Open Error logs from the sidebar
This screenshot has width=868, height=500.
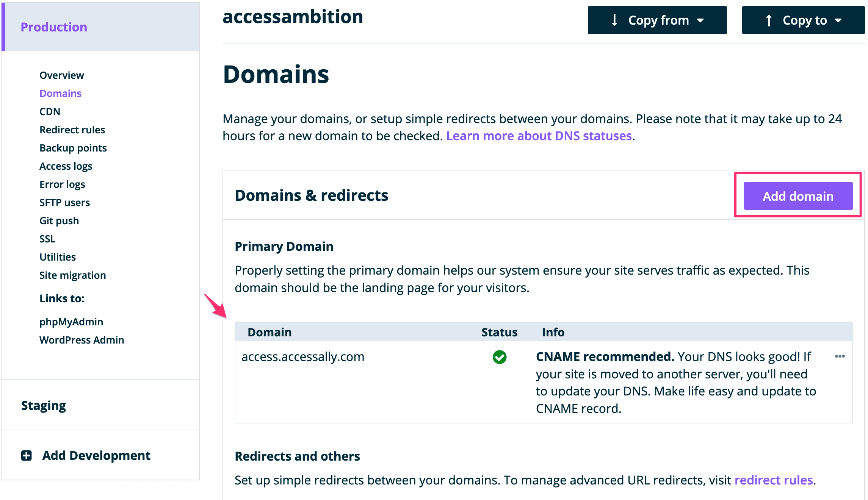(x=62, y=184)
